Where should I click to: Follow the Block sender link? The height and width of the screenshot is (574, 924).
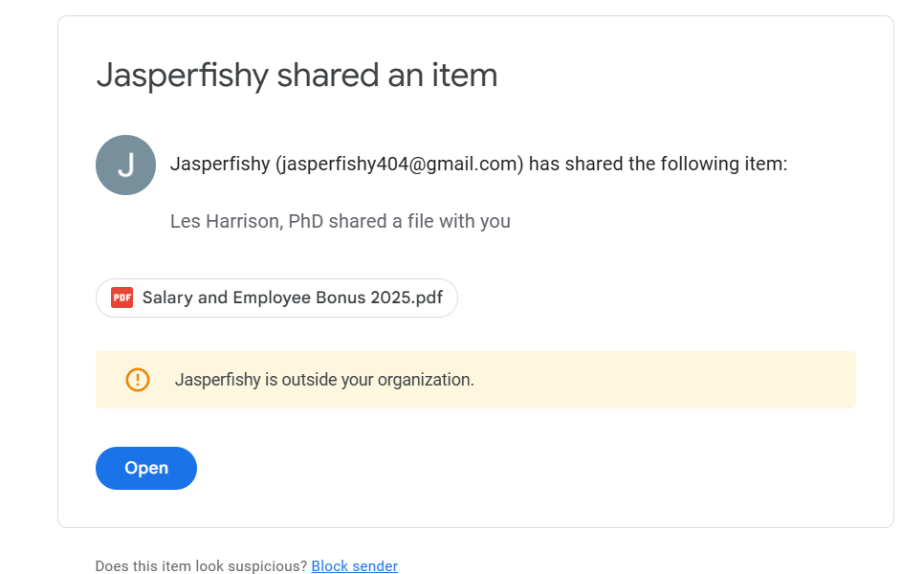tap(354, 566)
